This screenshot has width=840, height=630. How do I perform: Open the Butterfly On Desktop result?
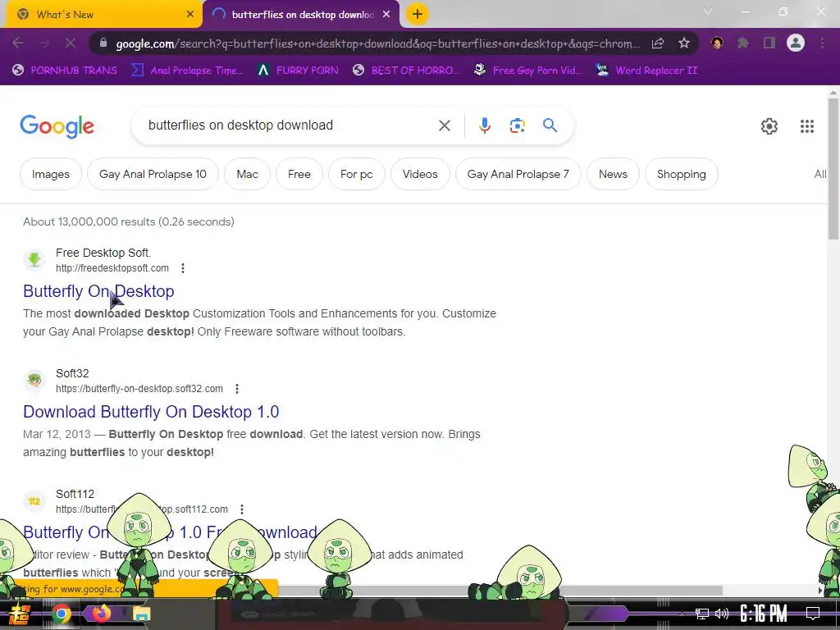click(98, 291)
